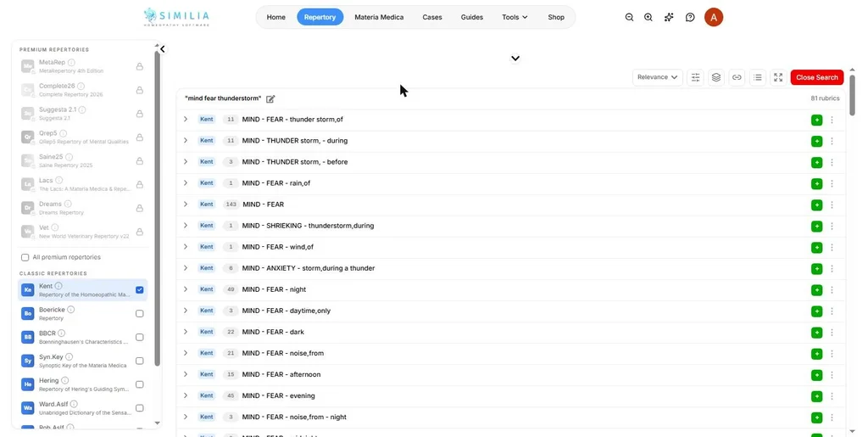Click the MetaRep locked padlock icon

pos(140,66)
